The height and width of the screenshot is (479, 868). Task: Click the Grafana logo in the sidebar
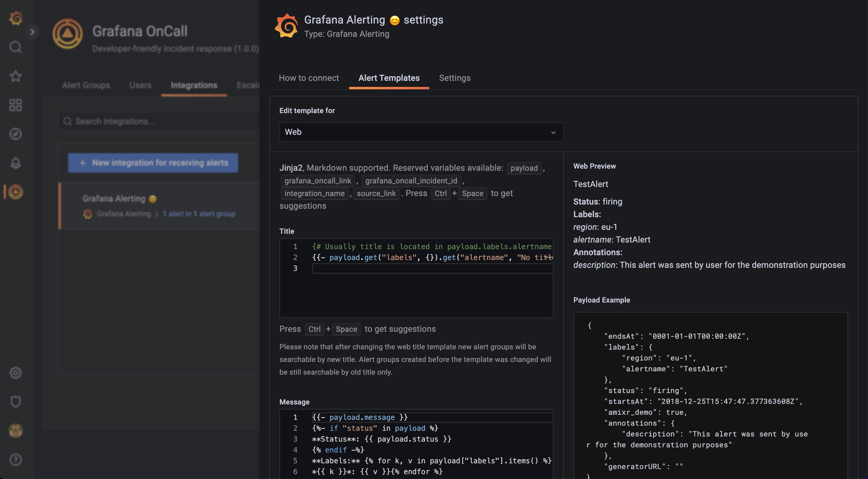(x=15, y=18)
